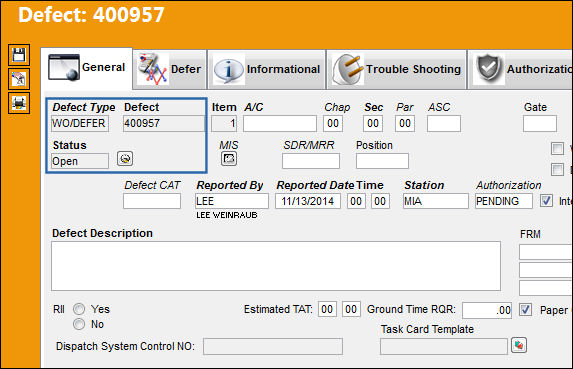Click the Dispatch System Control NO field
This screenshot has height=369, width=573.
click(x=273, y=346)
